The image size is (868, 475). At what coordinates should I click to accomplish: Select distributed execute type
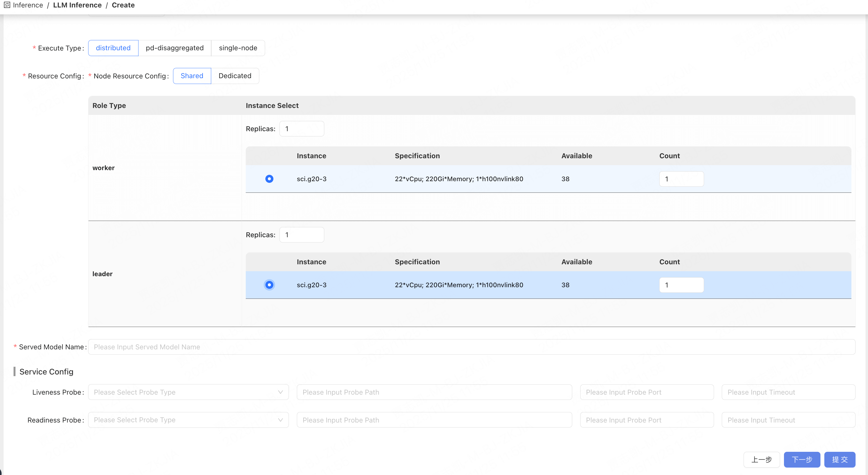click(x=113, y=48)
